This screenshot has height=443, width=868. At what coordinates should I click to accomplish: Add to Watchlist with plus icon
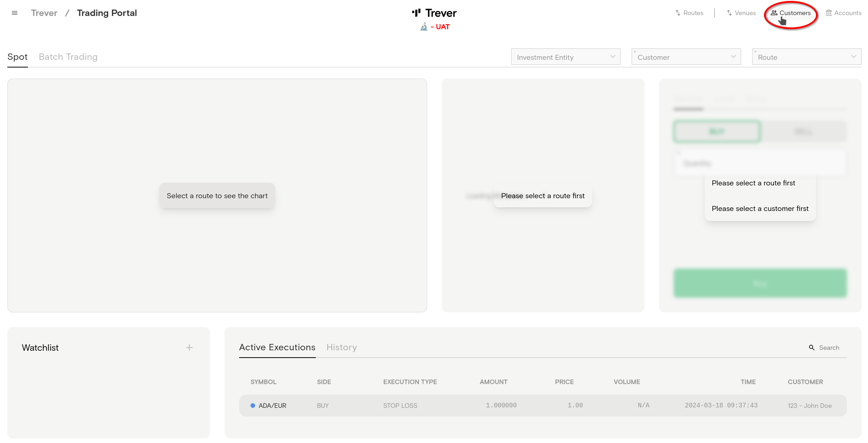[x=189, y=348]
